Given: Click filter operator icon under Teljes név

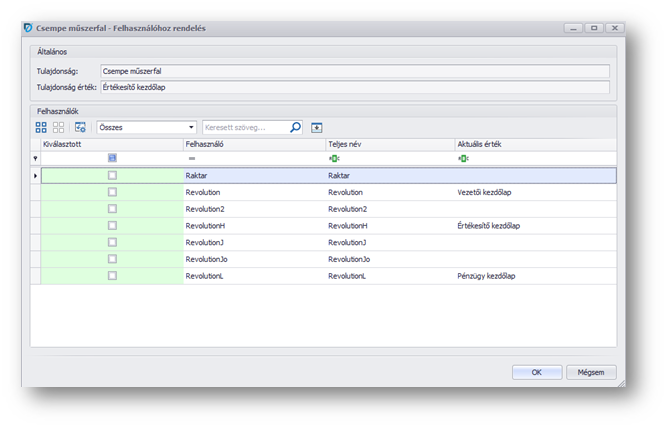Looking at the screenshot, I should click(x=334, y=158).
